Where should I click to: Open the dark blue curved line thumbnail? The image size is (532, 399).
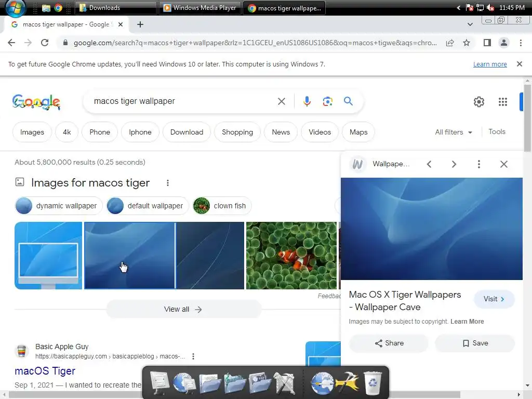(x=210, y=256)
